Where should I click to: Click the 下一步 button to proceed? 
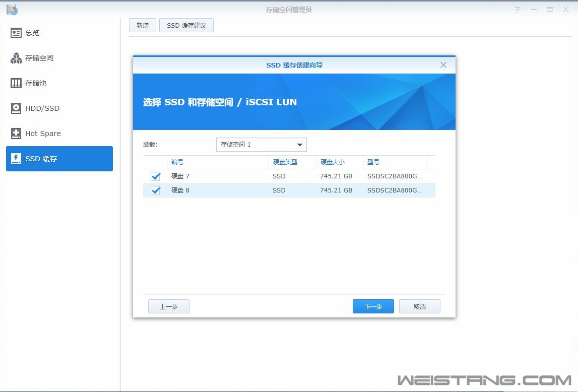pyautogui.click(x=373, y=306)
